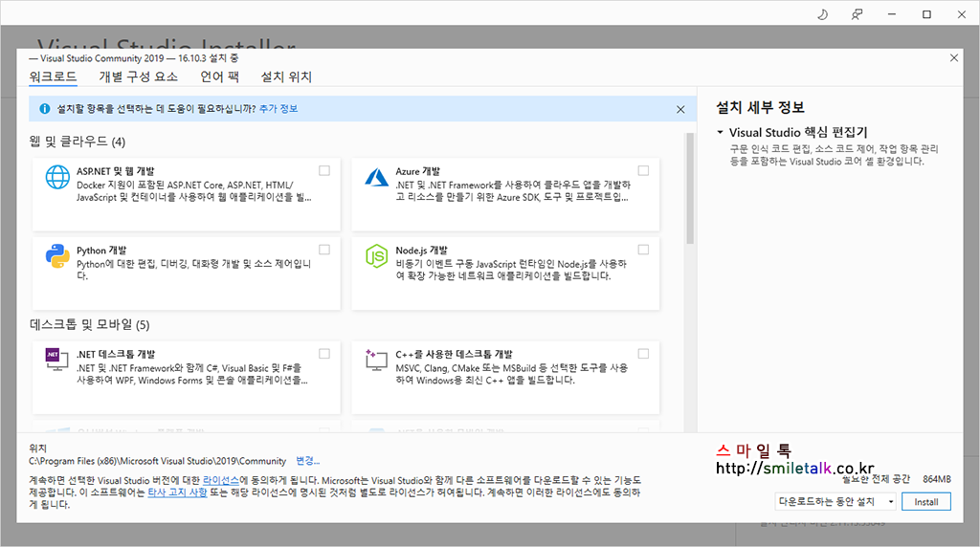The height and width of the screenshot is (547, 980).
Task: Click the install path text under 위치
Action: (158, 461)
